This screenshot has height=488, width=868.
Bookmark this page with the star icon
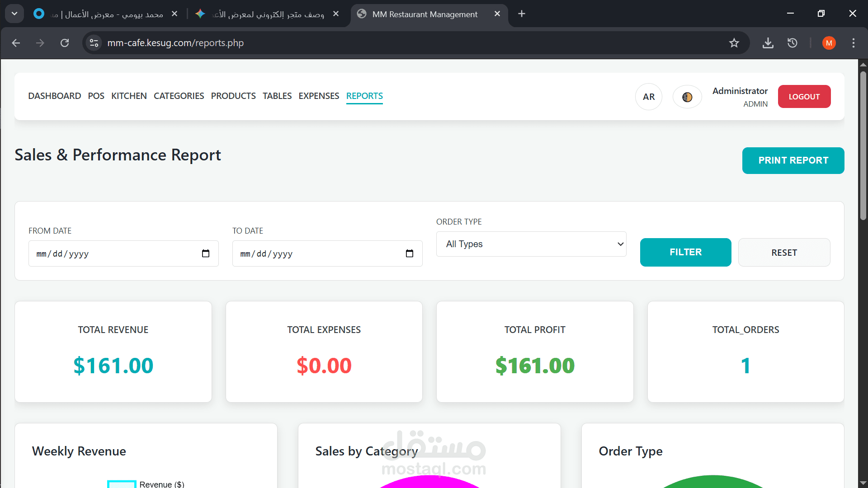pyautogui.click(x=734, y=43)
